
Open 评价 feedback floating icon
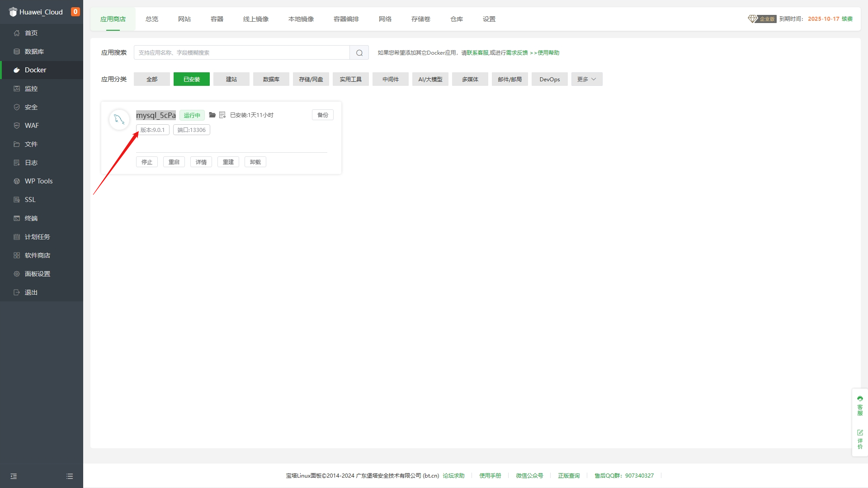(860, 439)
